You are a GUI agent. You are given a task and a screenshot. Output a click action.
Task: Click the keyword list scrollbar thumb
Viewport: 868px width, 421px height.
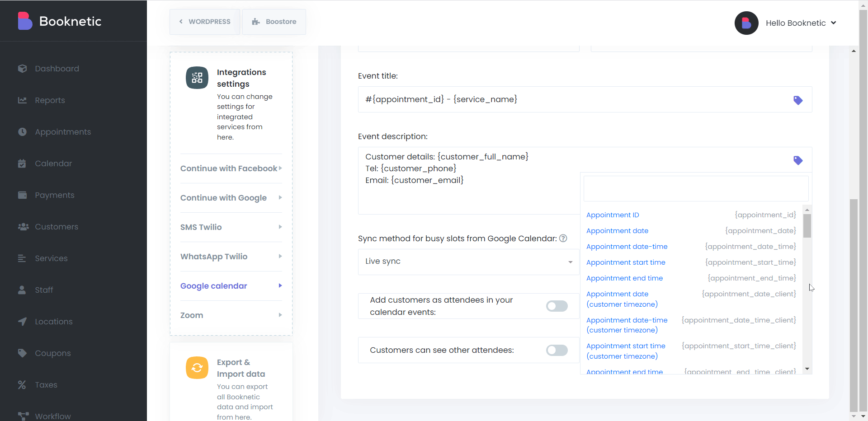pos(807,225)
